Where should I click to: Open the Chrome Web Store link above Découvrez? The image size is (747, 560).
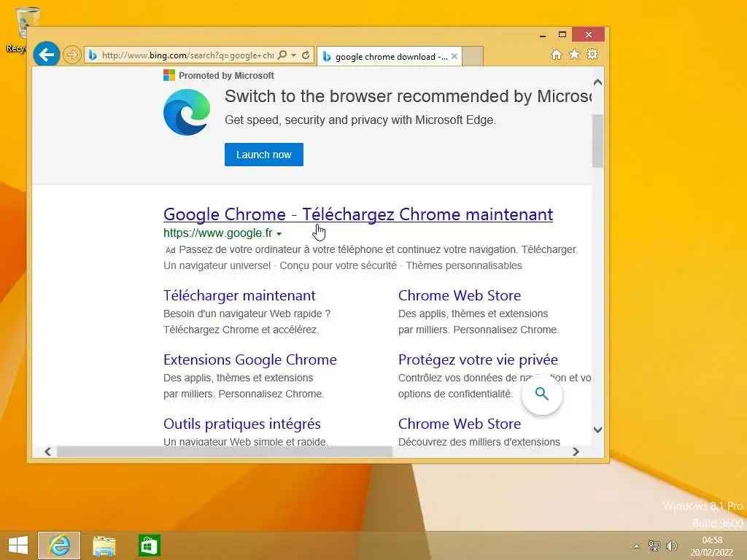pyautogui.click(x=460, y=424)
